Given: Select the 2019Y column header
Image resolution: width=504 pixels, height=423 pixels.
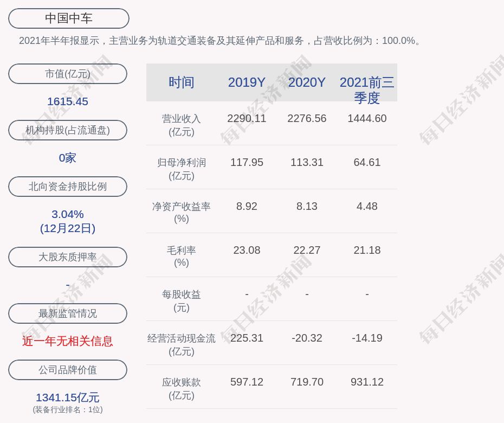Looking at the screenshot, I should [247, 82].
